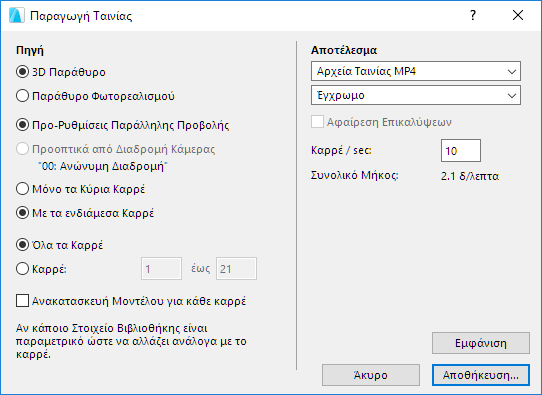Expand the Έγχρωμο color mode dropdown

pyautogui.click(x=416, y=95)
